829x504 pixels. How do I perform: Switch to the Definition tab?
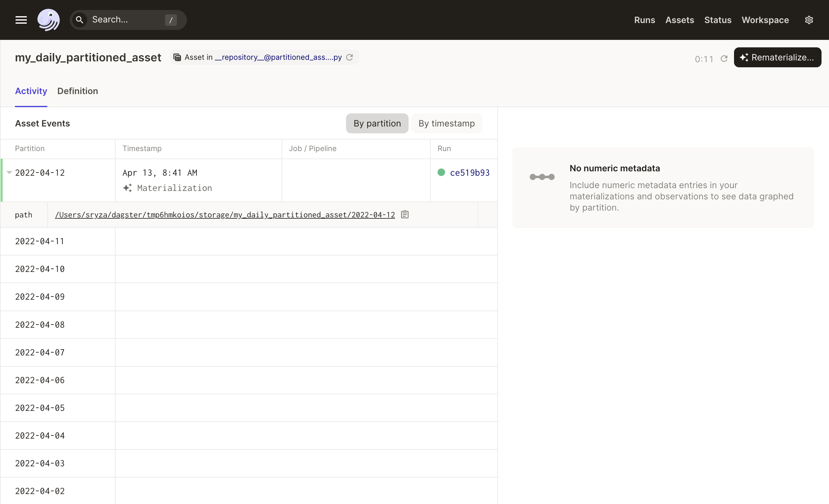click(77, 91)
